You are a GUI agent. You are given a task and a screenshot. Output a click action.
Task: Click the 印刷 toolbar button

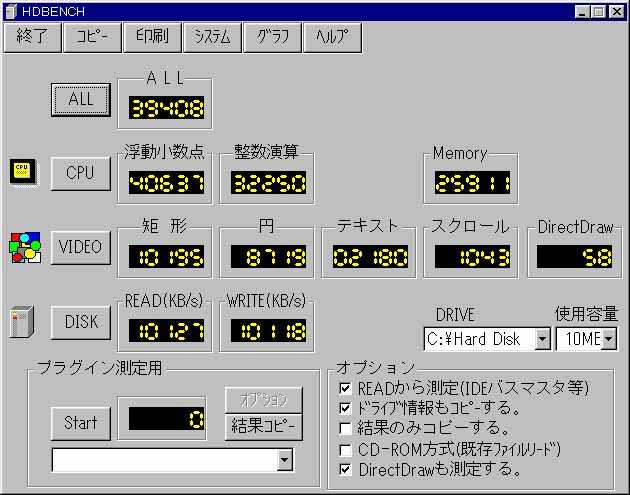(x=152, y=37)
